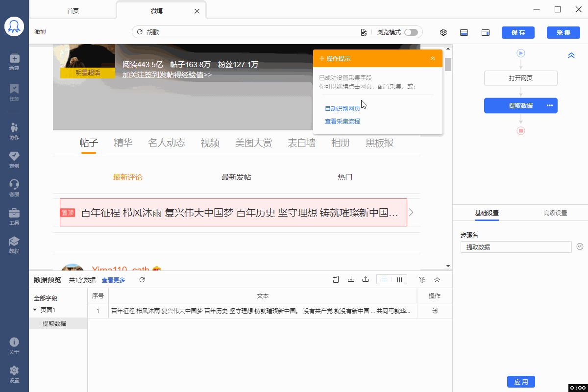Open the filter icon in data preview
This screenshot has width=588, height=392.
point(422,280)
